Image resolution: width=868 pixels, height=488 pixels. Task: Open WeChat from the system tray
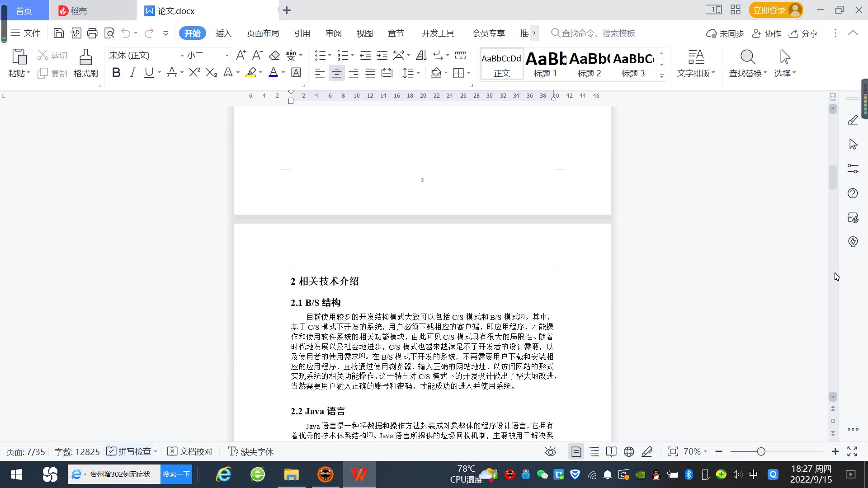pos(542,474)
